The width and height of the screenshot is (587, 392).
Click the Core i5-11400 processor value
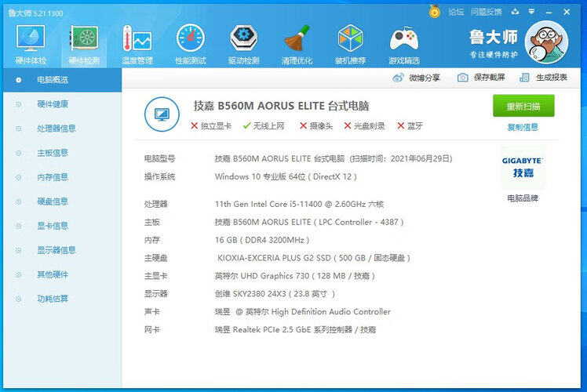pos(299,204)
